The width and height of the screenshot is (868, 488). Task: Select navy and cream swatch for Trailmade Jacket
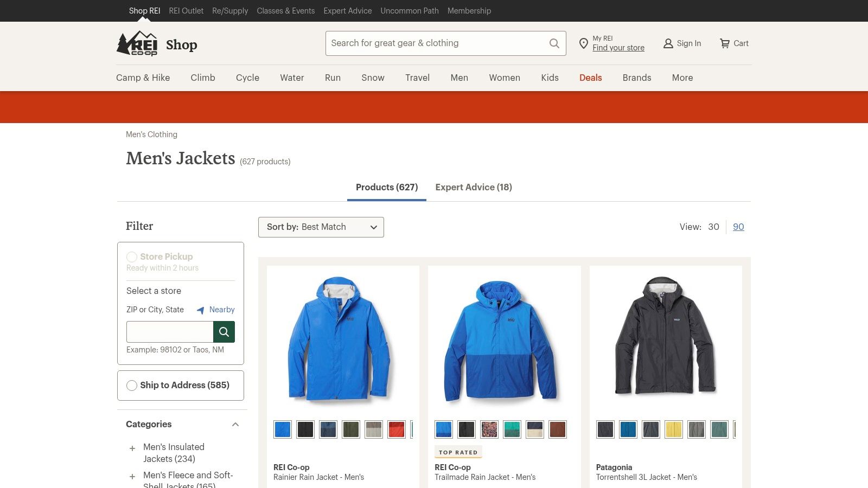point(535,429)
